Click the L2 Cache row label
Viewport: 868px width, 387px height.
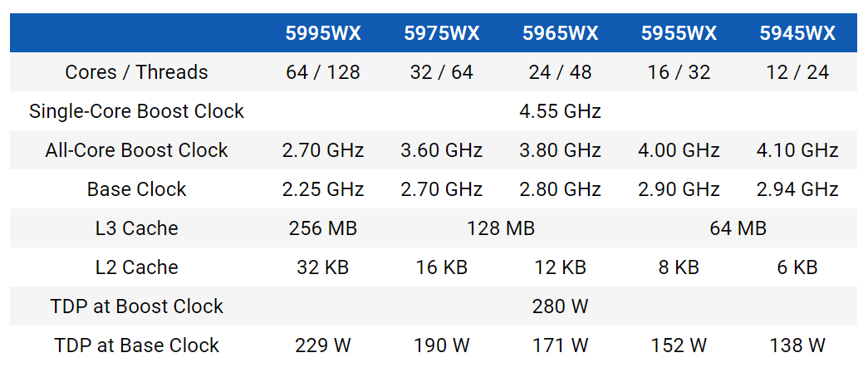137,267
